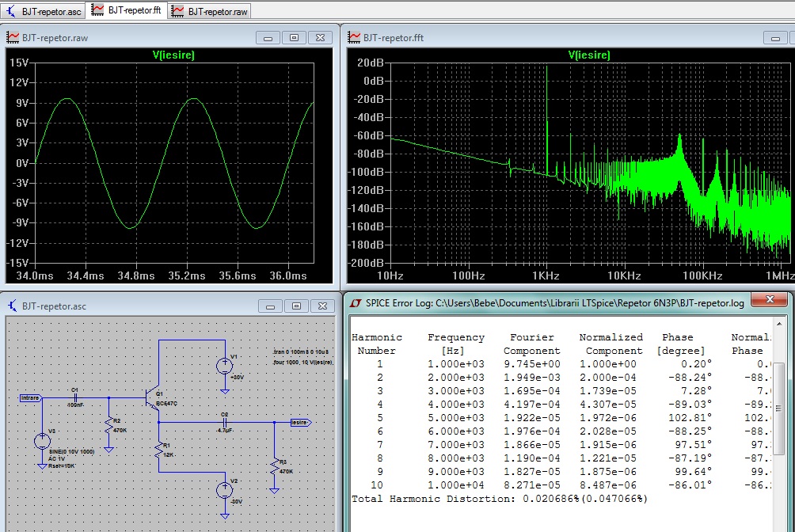Click the normalized component value 2.000e-04
This screenshot has width=795, height=532.
pos(608,378)
